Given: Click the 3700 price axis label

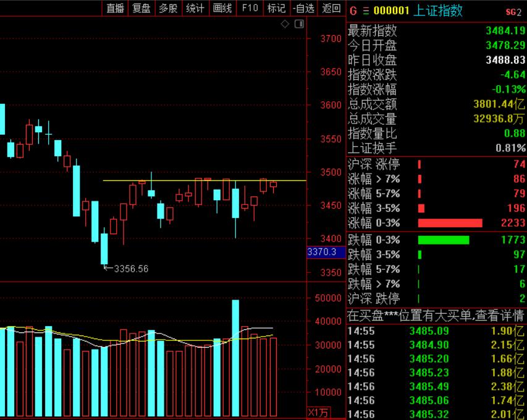Looking at the screenshot, I should coord(331,39).
